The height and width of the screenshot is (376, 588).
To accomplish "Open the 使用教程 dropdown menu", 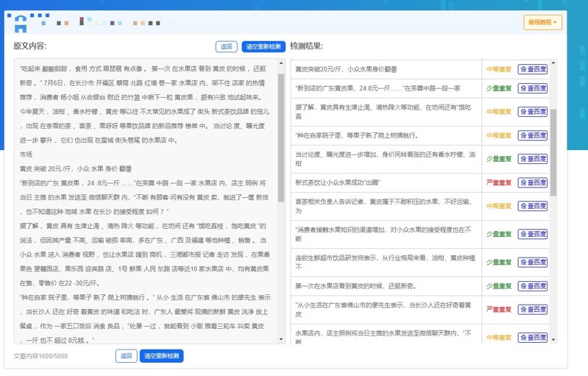I will (x=542, y=22).
